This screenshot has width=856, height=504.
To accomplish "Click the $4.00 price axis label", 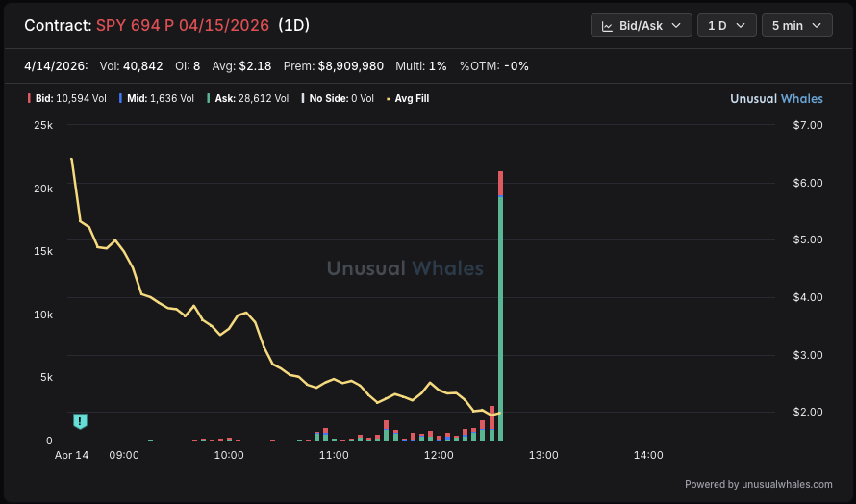I will click(808, 297).
